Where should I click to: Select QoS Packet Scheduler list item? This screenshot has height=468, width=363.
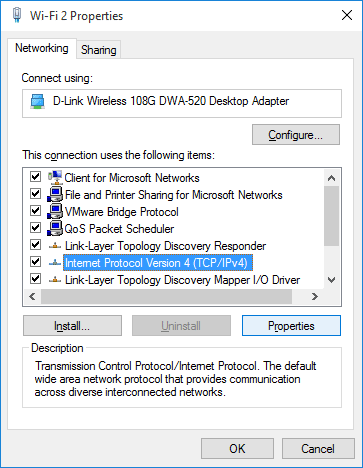coord(119,229)
